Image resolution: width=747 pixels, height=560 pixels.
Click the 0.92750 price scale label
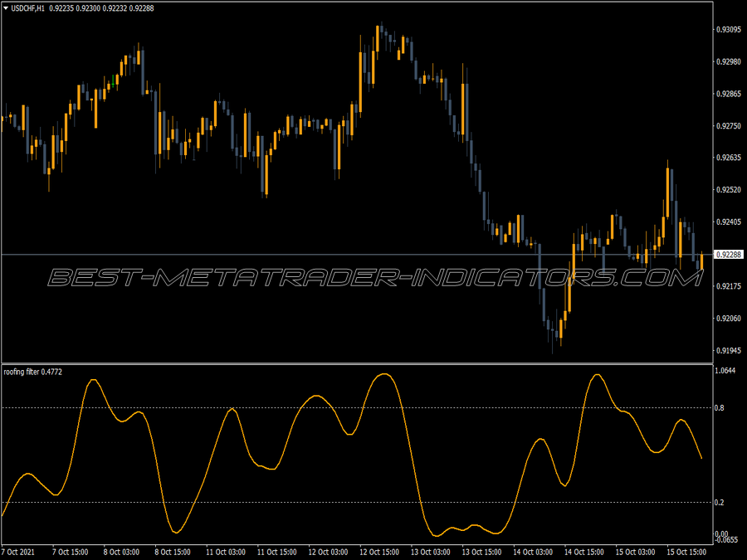click(729, 126)
